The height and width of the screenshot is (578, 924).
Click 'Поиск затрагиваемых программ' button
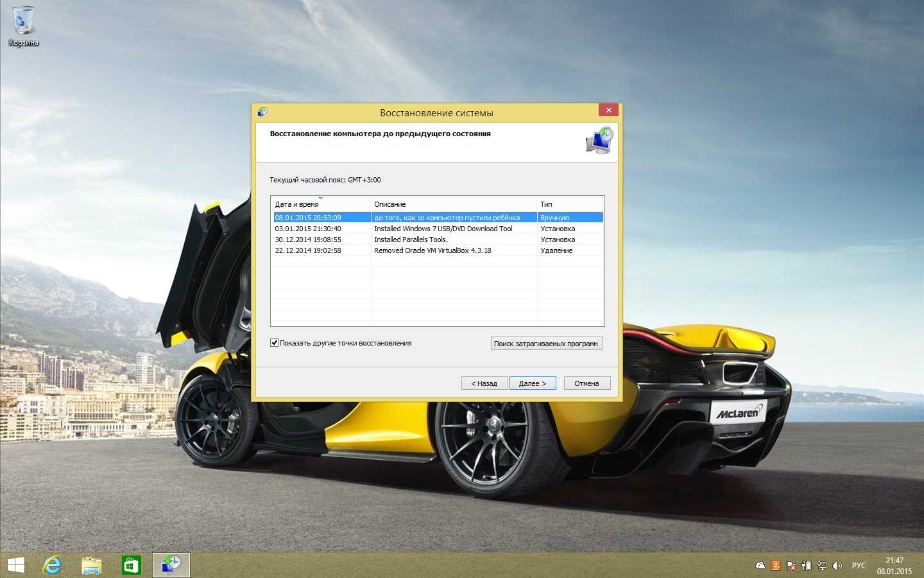546,344
